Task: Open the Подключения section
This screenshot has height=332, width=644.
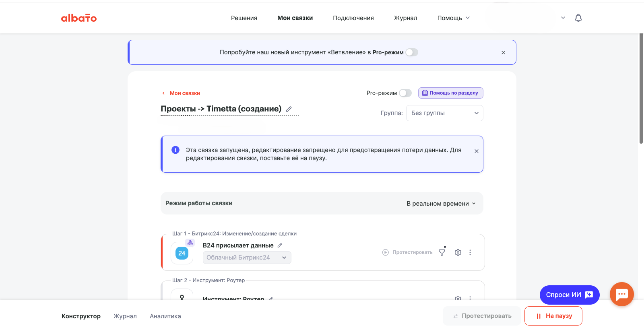Action: (x=353, y=18)
